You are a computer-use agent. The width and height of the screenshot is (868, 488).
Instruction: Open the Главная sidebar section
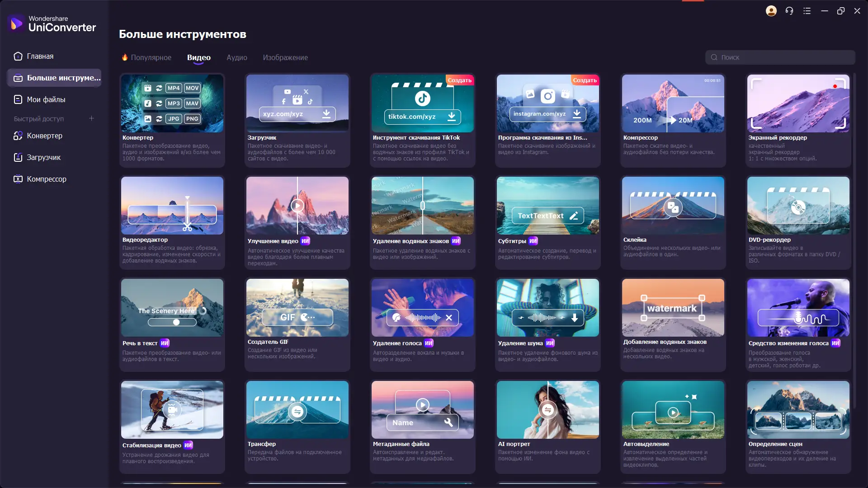point(40,56)
